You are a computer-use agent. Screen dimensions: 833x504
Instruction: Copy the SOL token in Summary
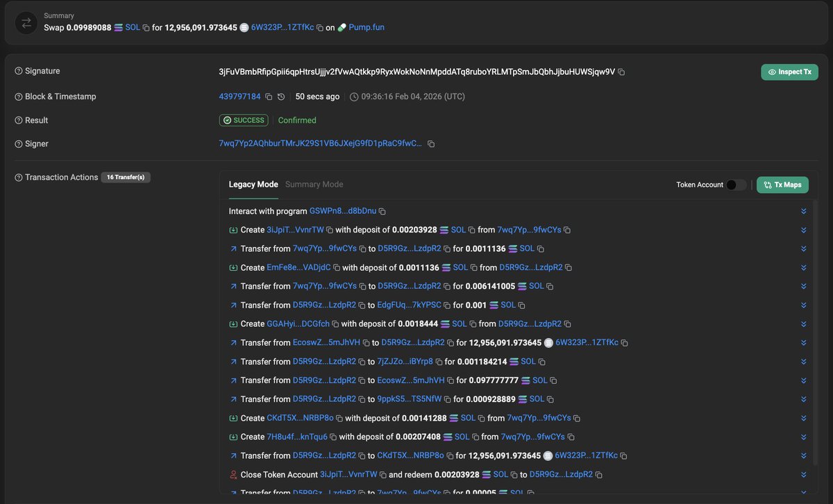tap(146, 28)
